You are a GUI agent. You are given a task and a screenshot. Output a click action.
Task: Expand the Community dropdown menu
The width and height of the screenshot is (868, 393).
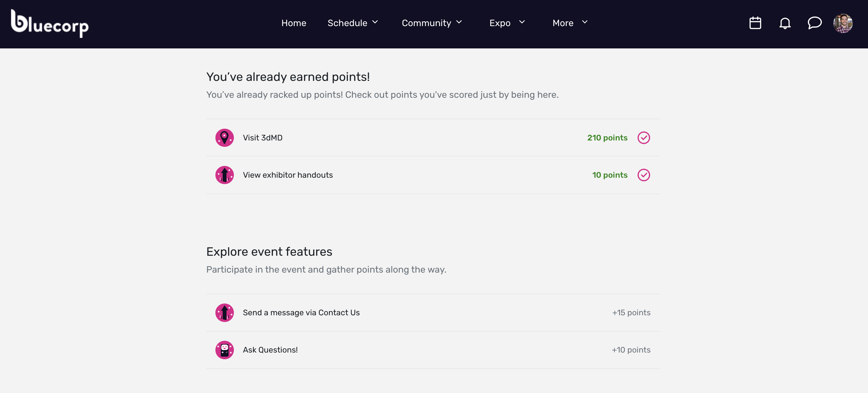[431, 23]
